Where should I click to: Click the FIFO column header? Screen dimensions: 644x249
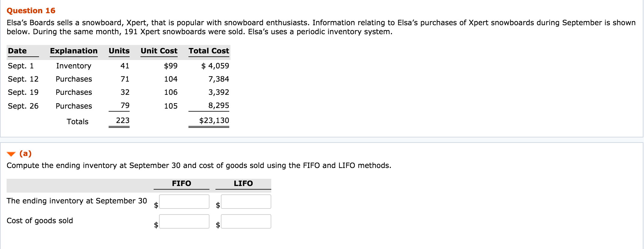[181, 183]
